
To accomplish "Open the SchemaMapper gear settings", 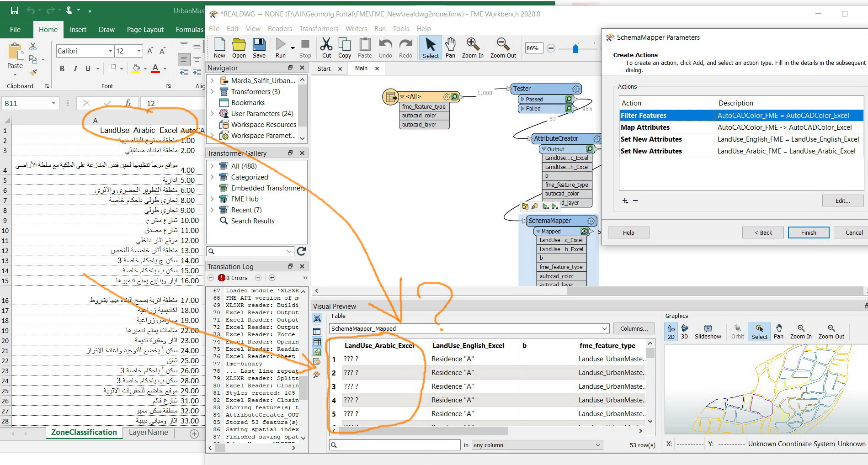I will click(x=591, y=221).
